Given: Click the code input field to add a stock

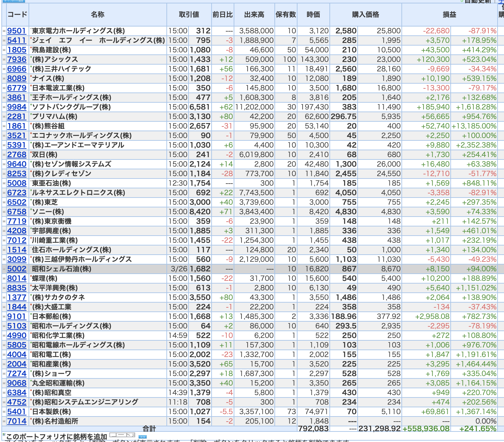Looking at the screenshot, I should (122, 435).
